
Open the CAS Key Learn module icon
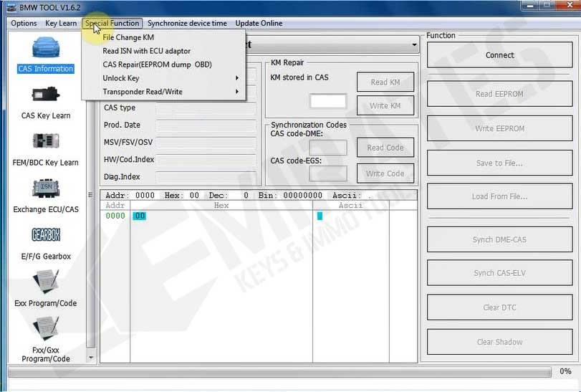pos(46,95)
